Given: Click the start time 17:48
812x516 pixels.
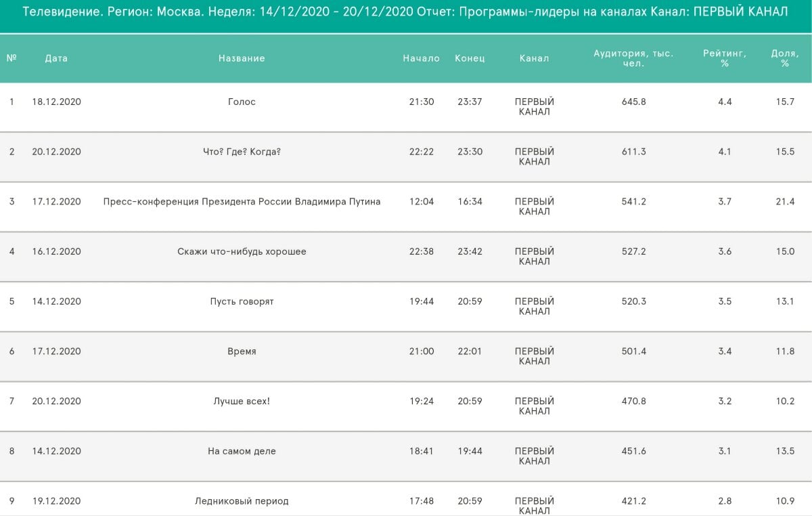Looking at the screenshot, I should pos(422,502).
